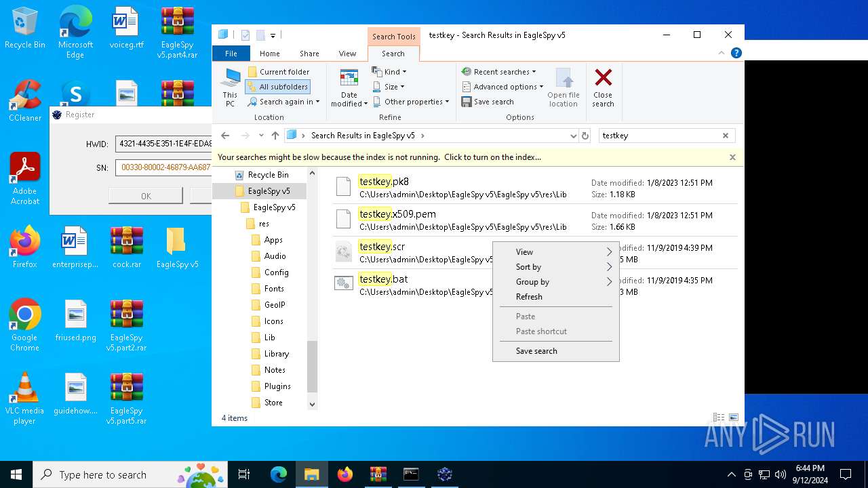This screenshot has width=868, height=488.
Task: Toggle All subfolders search scope
Action: click(x=277, y=87)
